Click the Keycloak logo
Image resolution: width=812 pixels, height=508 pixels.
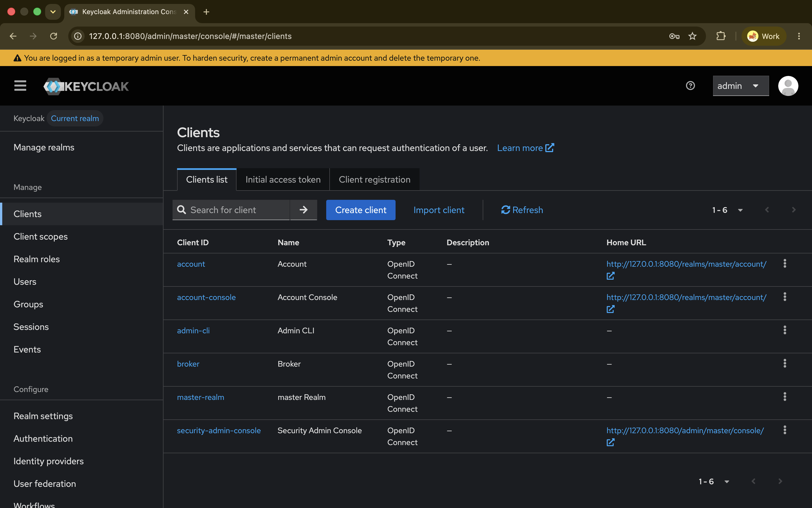click(x=86, y=86)
